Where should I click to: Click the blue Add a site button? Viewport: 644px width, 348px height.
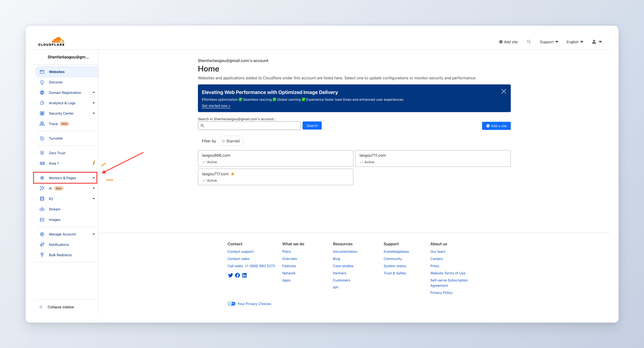click(x=496, y=126)
